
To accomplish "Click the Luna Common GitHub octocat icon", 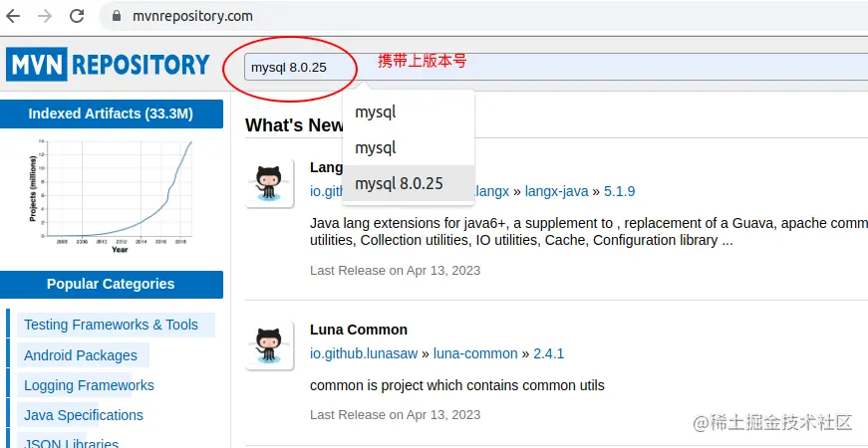I will coord(269,345).
